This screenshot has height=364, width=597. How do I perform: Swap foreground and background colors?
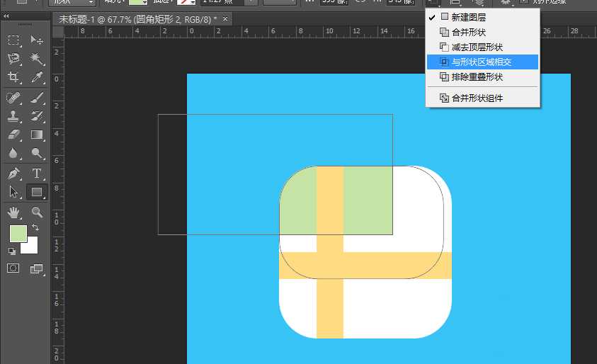(x=35, y=227)
